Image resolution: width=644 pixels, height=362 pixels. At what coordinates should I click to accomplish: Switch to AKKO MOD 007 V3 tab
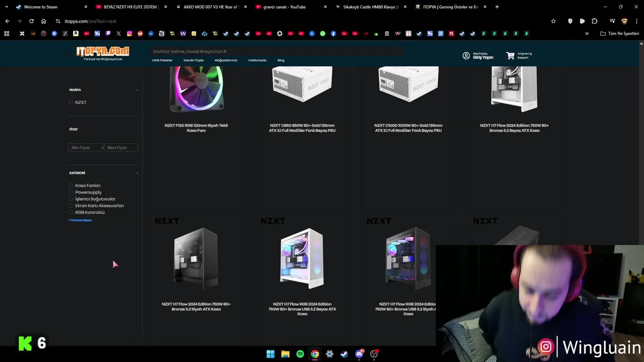[x=211, y=7]
